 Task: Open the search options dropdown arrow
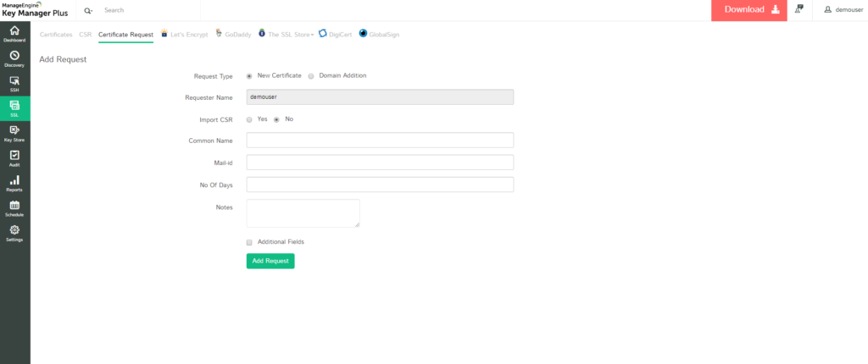tap(89, 10)
